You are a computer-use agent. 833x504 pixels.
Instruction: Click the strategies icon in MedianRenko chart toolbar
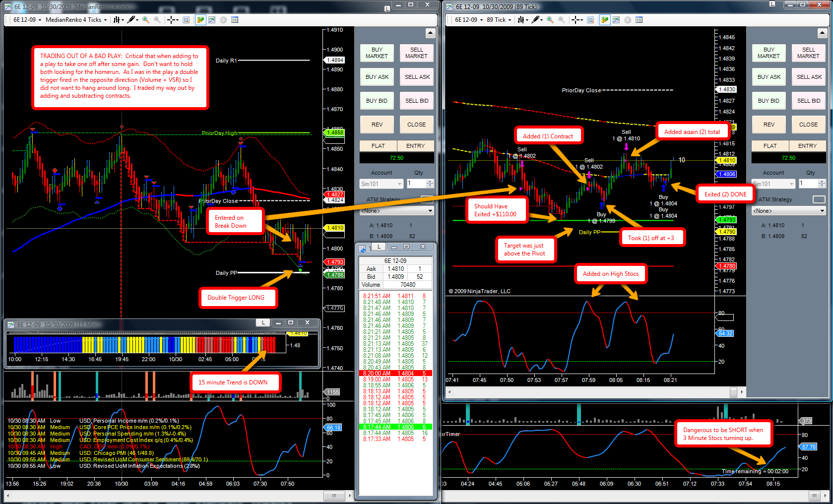coord(223,20)
